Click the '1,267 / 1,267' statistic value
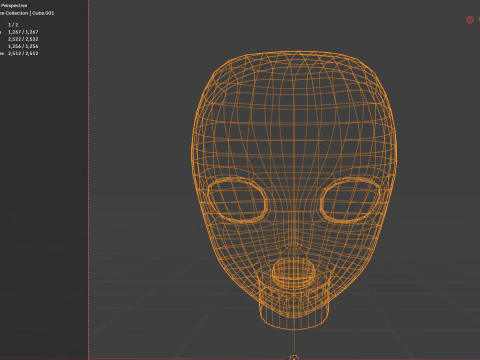The width and height of the screenshot is (480, 360). click(23, 32)
